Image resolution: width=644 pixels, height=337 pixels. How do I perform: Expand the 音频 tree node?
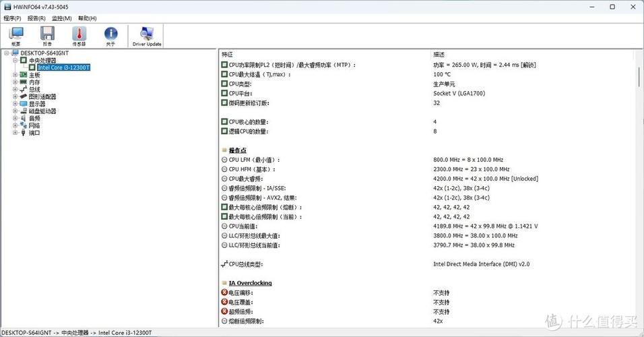click(x=15, y=119)
